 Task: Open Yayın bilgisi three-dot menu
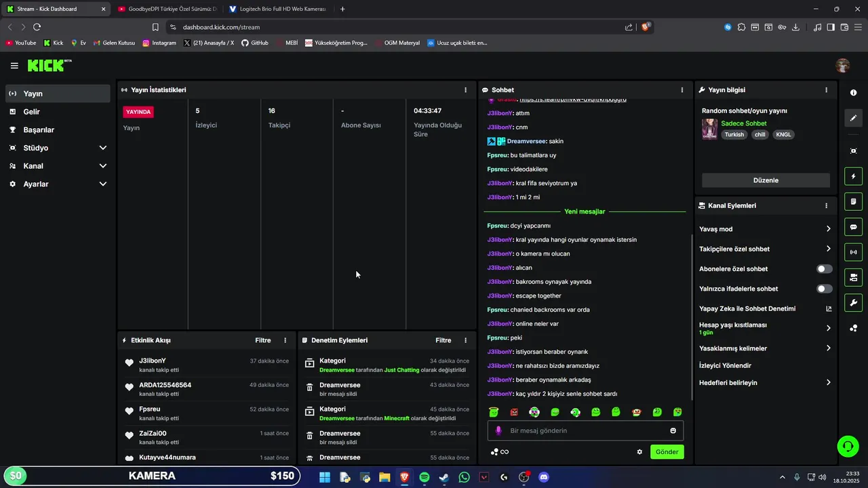pos(826,89)
